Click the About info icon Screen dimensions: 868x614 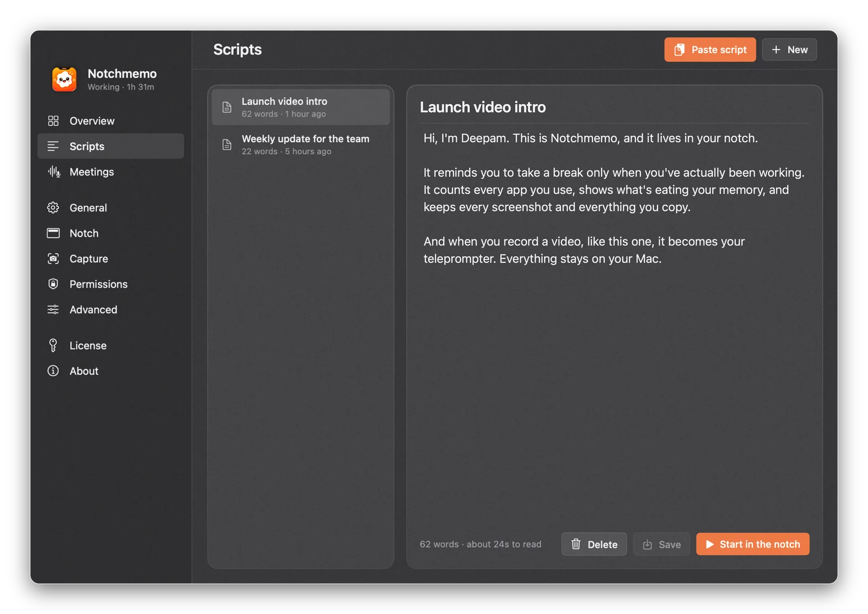(x=53, y=371)
